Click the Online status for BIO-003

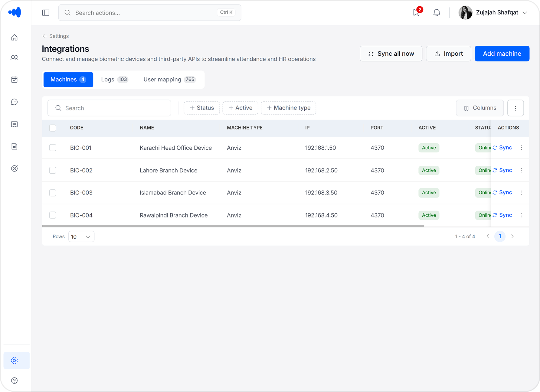(483, 193)
